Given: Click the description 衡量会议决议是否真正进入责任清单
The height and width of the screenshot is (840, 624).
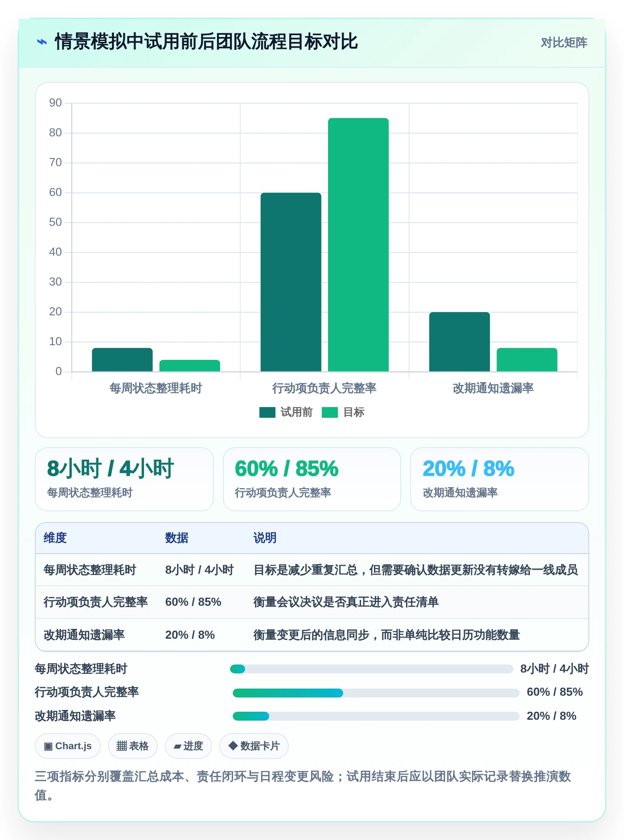Looking at the screenshot, I should (x=346, y=602).
